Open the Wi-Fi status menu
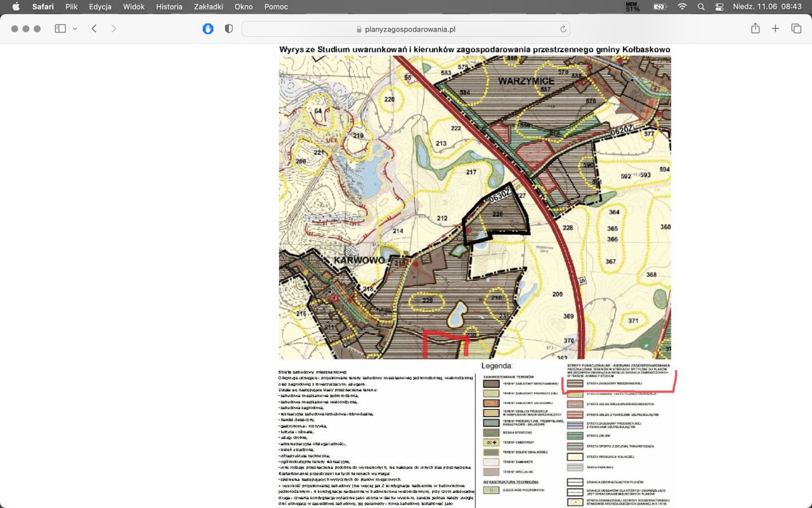Screen dimensions: 812x508 pos(682,7)
